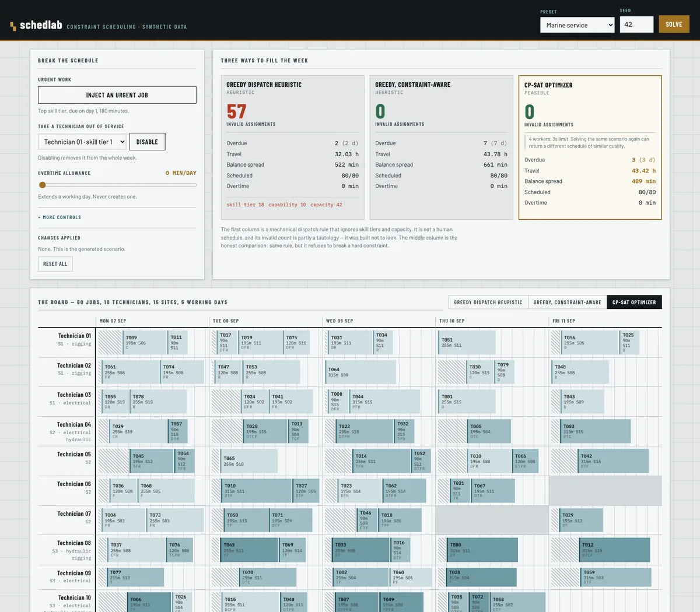The width and height of the screenshot is (700, 612).
Task: Expand the More Controls section
Action: 60,217
